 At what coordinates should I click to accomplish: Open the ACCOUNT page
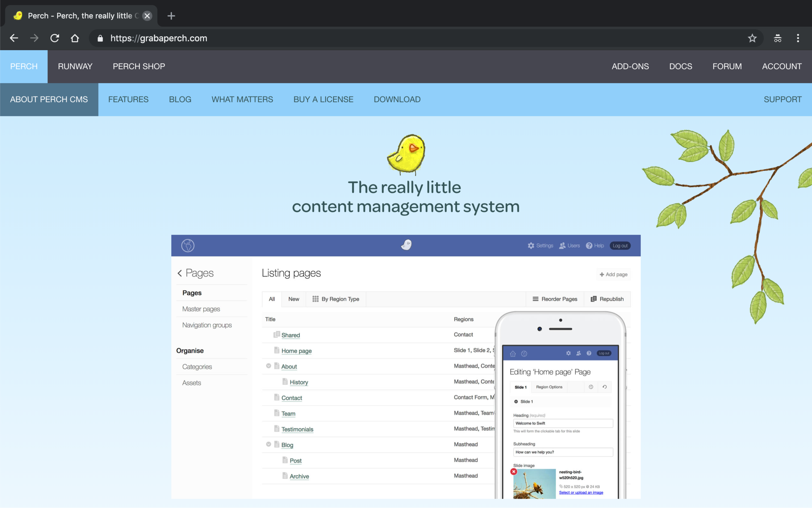click(x=782, y=67)
